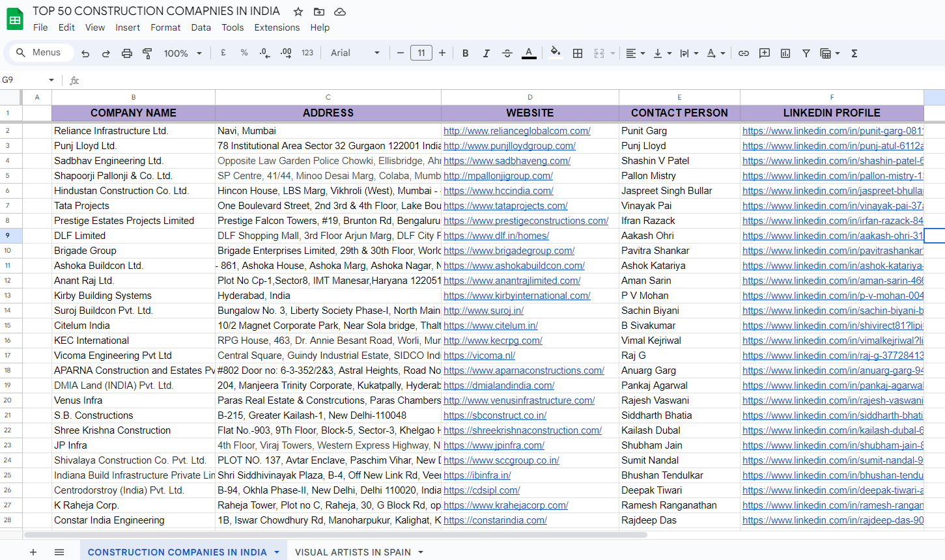
Task: Activate the paint format tool
Action: pos(148,53)
